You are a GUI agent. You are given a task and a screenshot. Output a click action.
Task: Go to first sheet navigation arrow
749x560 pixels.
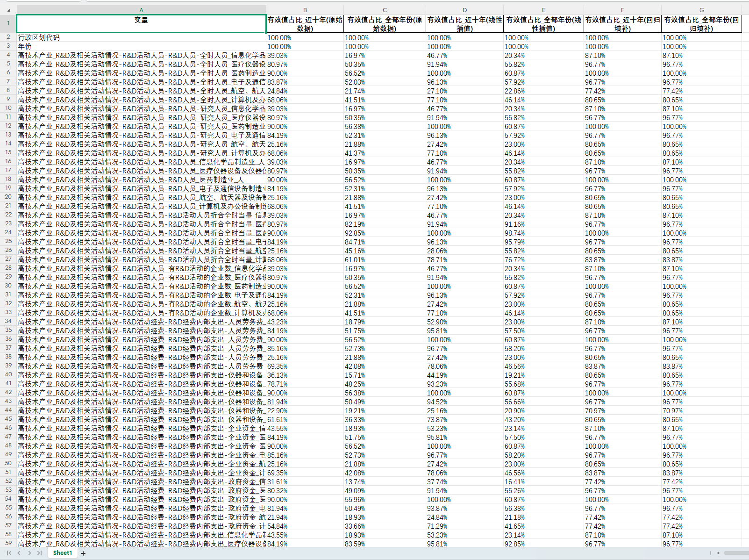(9, 553)
